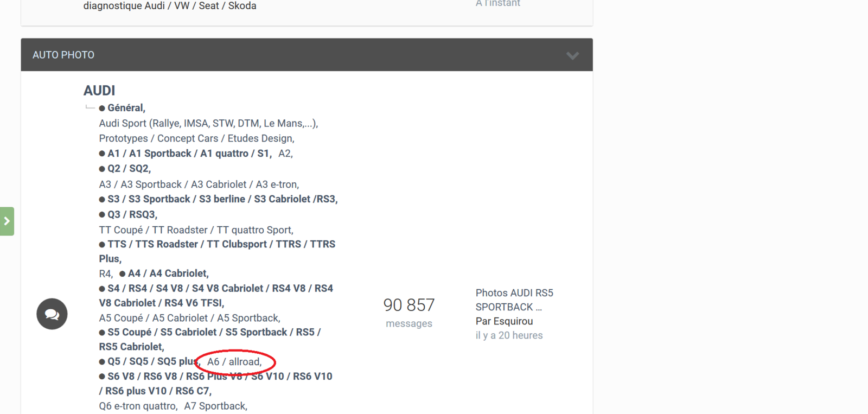Open Audi Sport (Rallye, IMSA...) subforum
The width and height of the screenshot is (868, 414).
point(208,123)
